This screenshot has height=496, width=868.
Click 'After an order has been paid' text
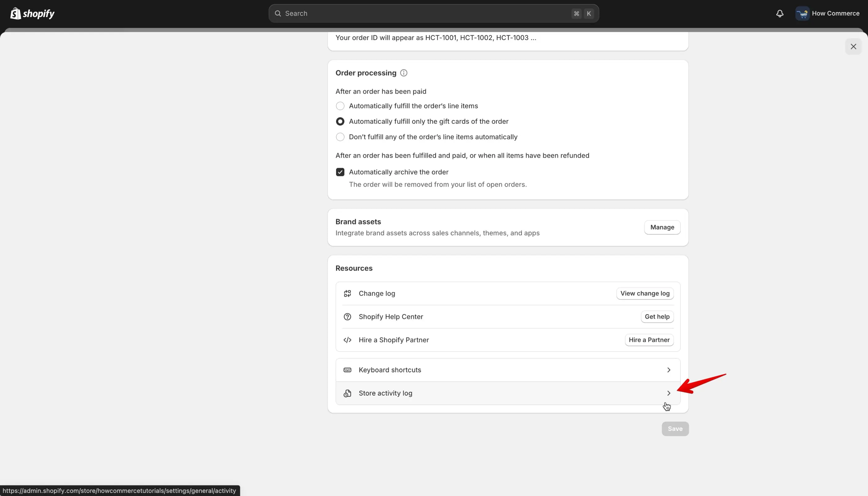coord(380,91)
